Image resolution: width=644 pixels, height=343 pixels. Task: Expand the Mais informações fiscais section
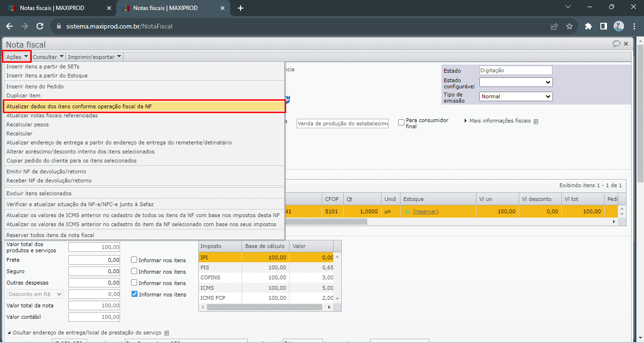tap(499, 121)
